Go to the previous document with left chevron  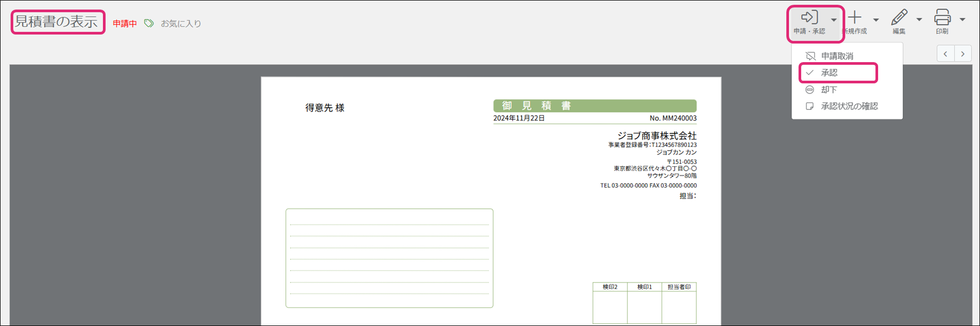946,54
